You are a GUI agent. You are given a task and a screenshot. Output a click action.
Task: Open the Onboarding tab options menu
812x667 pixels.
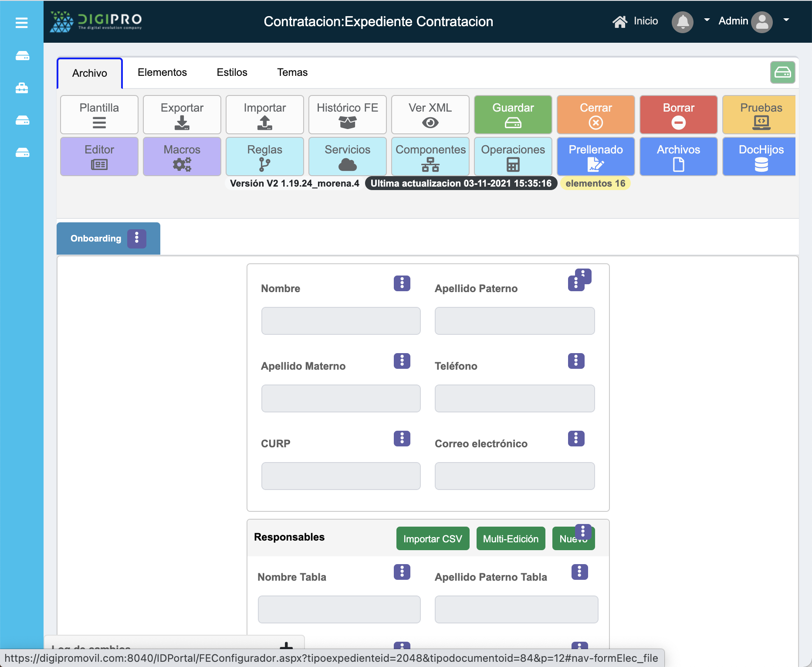(x=136, y=238)
